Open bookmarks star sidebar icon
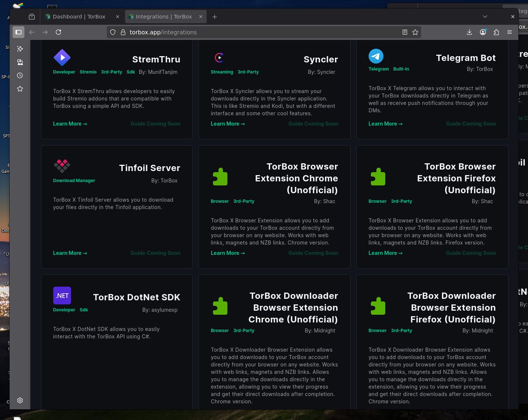 pos(20,89)
